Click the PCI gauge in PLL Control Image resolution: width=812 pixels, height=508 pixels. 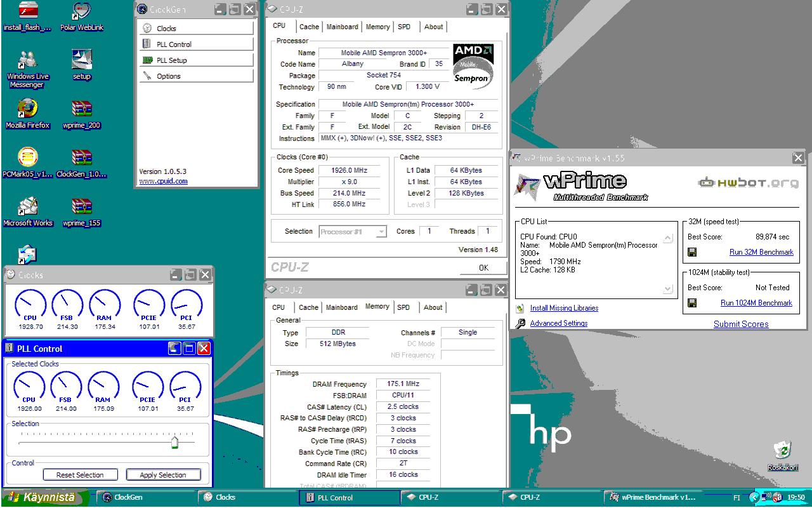(185, 388)
